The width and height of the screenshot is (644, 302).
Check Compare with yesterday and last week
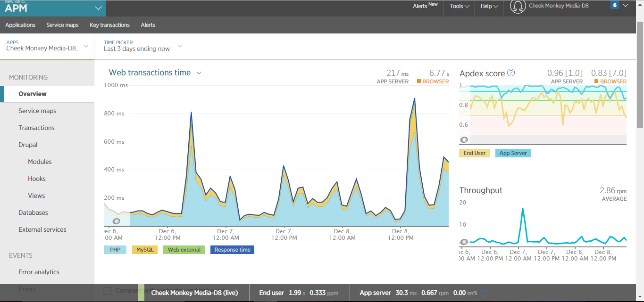pyautogui.click(x=108, y=291)
